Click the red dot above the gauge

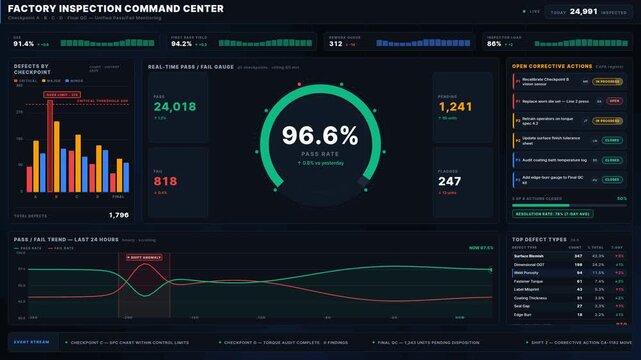pyautogui.click(x=299, y=84)
